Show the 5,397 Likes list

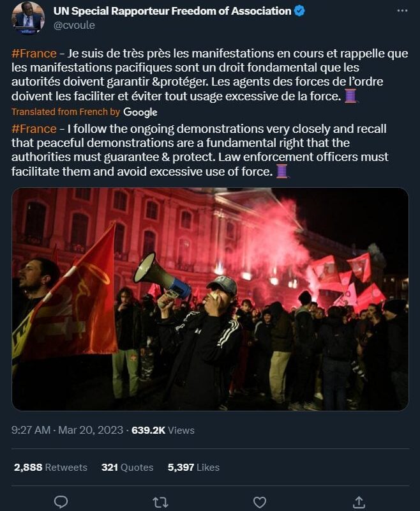(x=193, y=468)
